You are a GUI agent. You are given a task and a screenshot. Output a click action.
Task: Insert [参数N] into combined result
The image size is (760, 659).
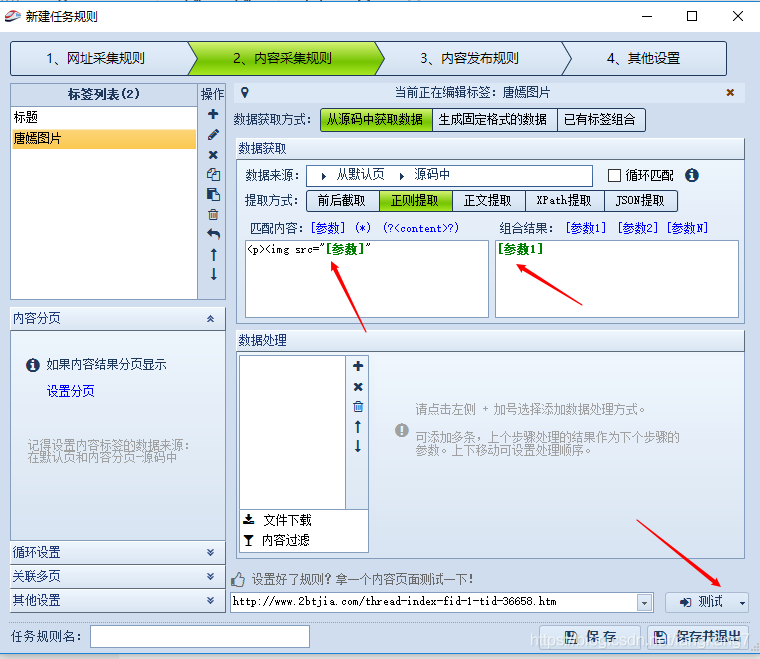tap(688, 228)
